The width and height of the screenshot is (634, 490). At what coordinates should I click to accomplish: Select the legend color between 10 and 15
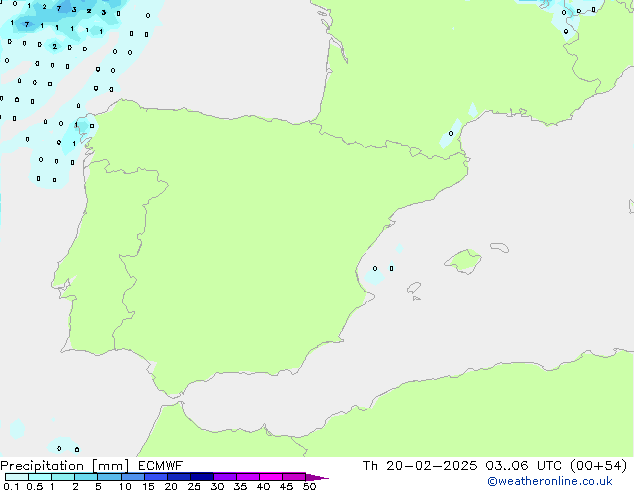coord(132,477)
